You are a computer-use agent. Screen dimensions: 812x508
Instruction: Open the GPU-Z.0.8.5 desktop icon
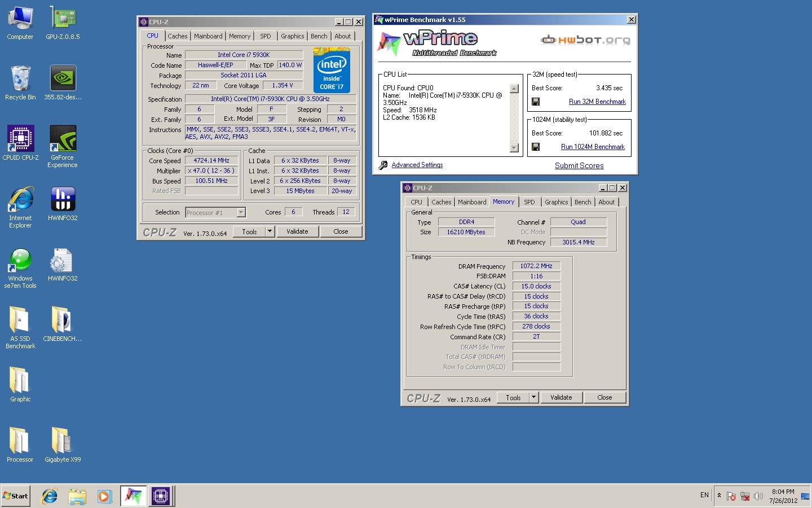click(63, 23)
